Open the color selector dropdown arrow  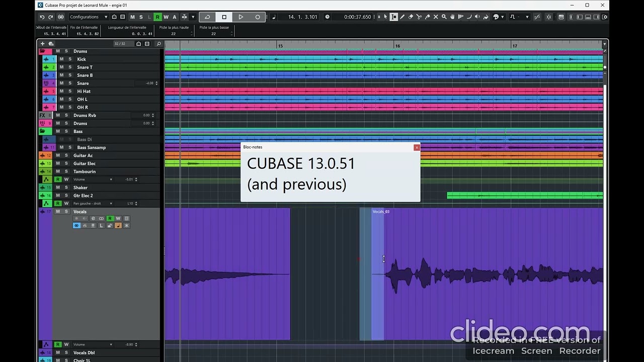[x=503, y=17]
